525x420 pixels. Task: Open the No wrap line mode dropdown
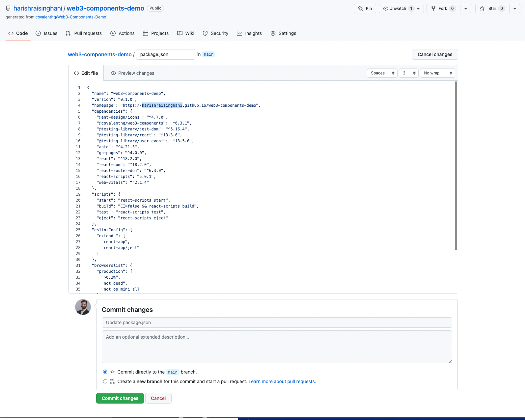click(x=437, y=73)
